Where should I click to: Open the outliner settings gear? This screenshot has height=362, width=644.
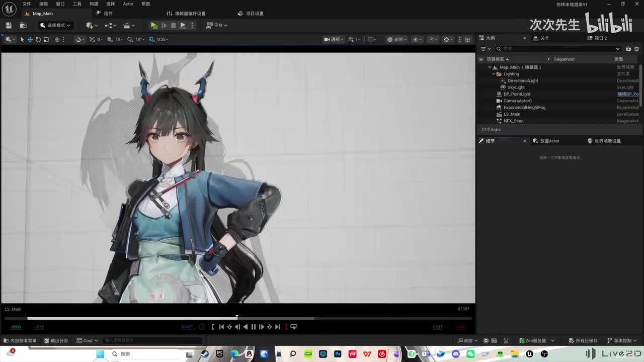point(637,49)
